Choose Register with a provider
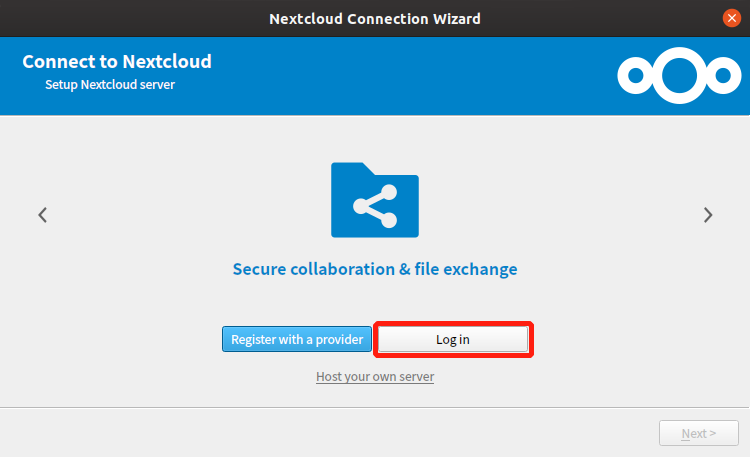Image resolution: width=750 pixels, height=457 pixels. pyautogui.click(x=297, y=339)
